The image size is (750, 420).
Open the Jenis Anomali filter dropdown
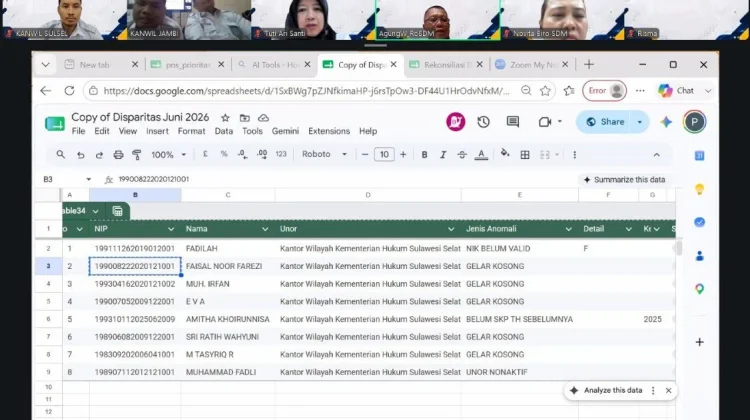pyautogui.click(x=568, y=229)
